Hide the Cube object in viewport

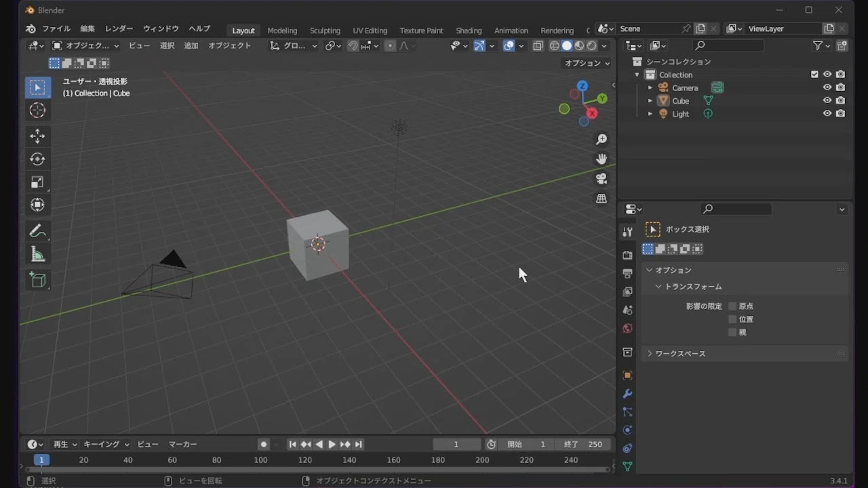coord(827,100)
